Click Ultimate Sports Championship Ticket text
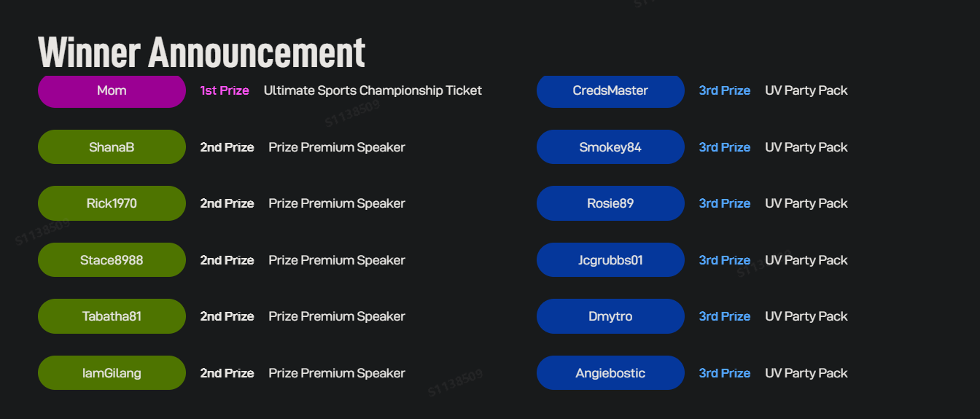Image resolution: width=980 pixels, height=419 pixels. coord(373,91)
